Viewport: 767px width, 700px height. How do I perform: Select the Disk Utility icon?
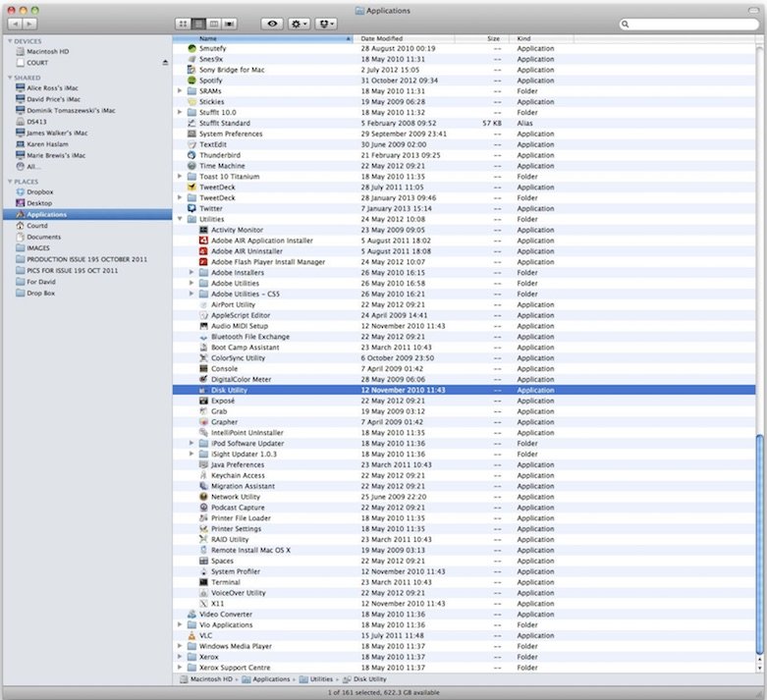click(x=203, y=390)
